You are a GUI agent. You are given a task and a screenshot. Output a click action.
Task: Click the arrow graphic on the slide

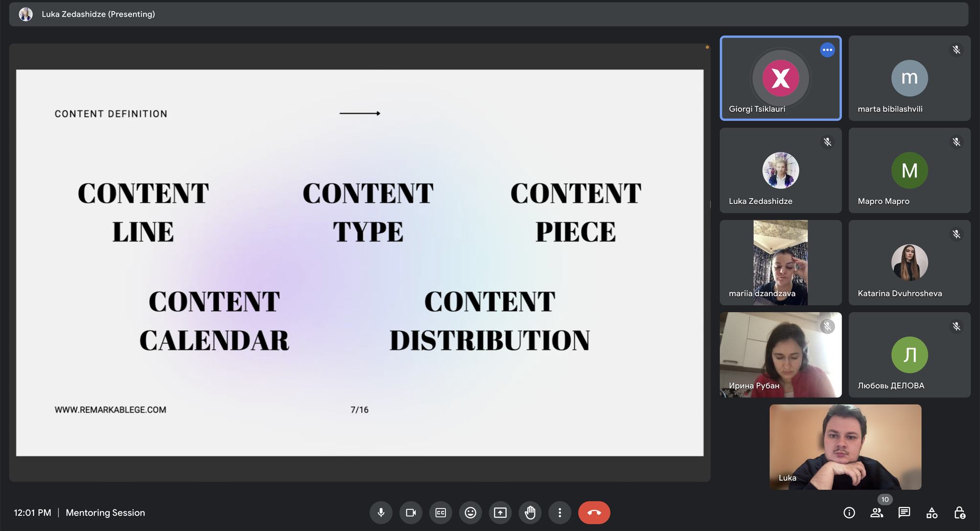click(x=360, y=113)
